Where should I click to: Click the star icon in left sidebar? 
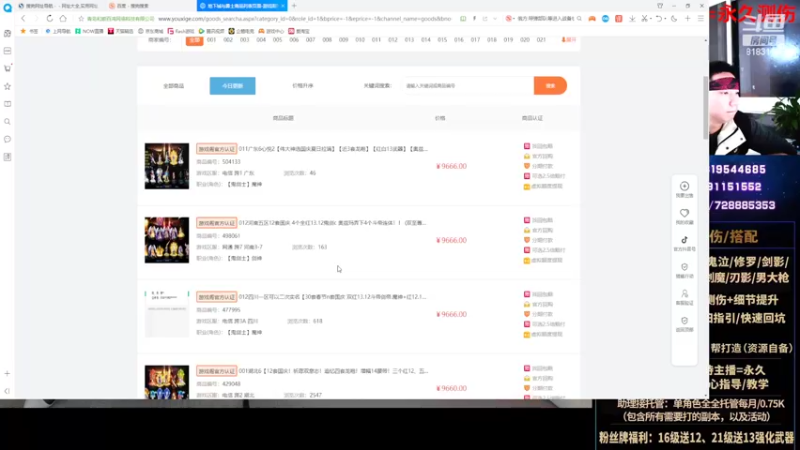tap(7, 86)
